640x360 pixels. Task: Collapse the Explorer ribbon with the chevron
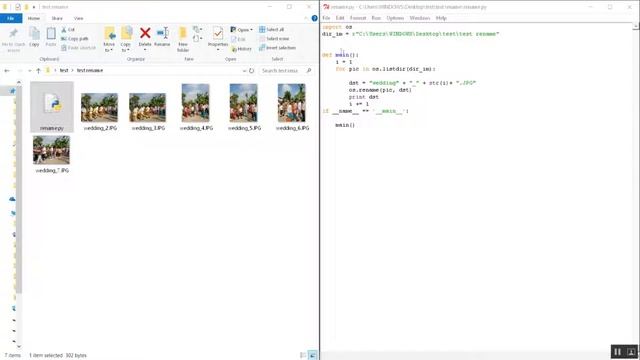click(306, 18)
